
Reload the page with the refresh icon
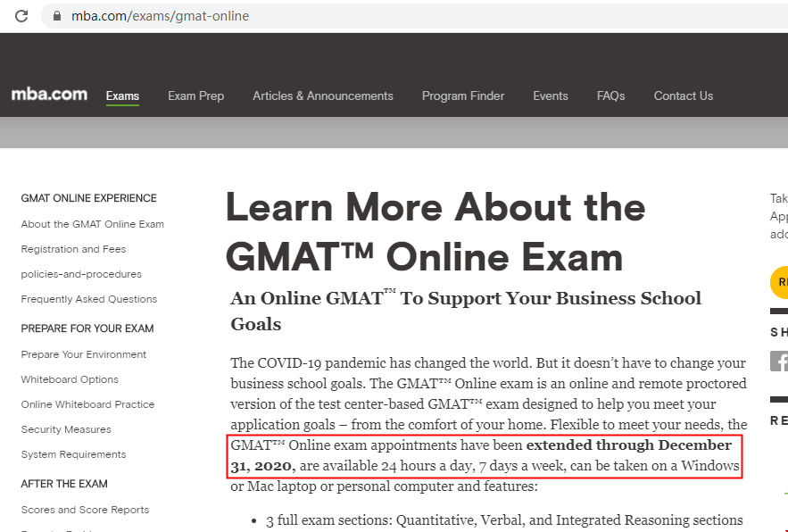click(21, 16)
